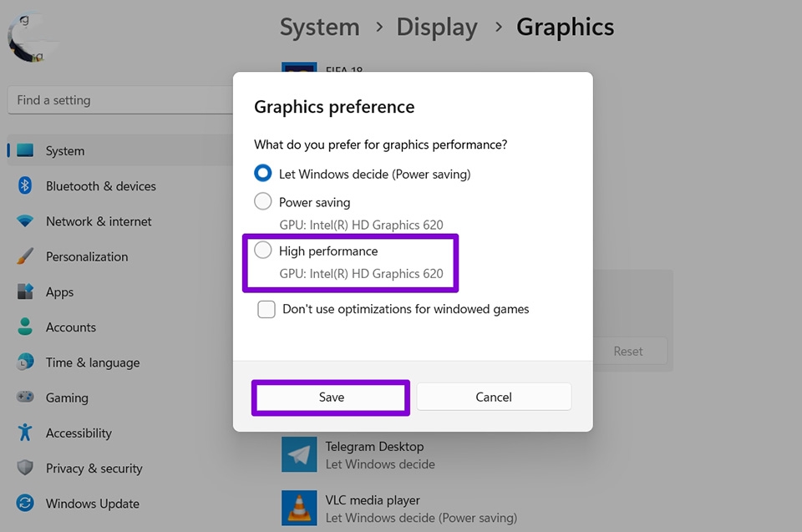This screenshot has height=532, width=802.
Task: Select the Accessibility sidebar icon
Action: (x=24, y=433)
